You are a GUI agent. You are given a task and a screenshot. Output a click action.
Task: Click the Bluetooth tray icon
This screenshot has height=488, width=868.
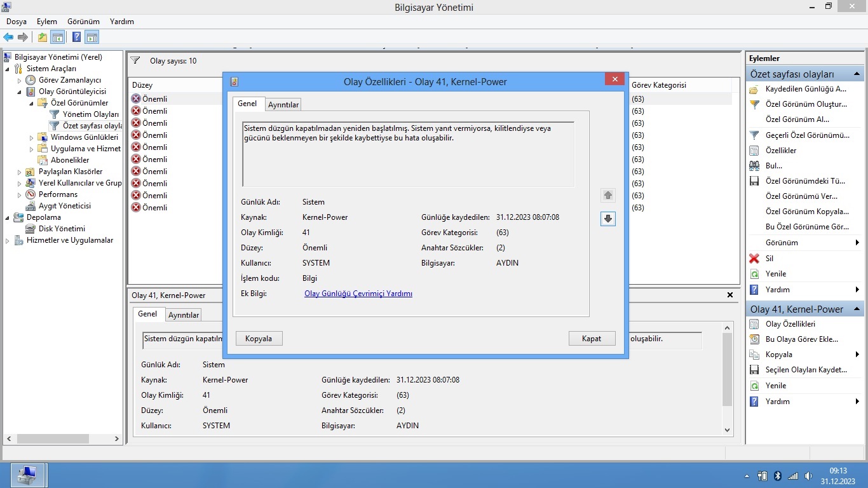[777, 476]
